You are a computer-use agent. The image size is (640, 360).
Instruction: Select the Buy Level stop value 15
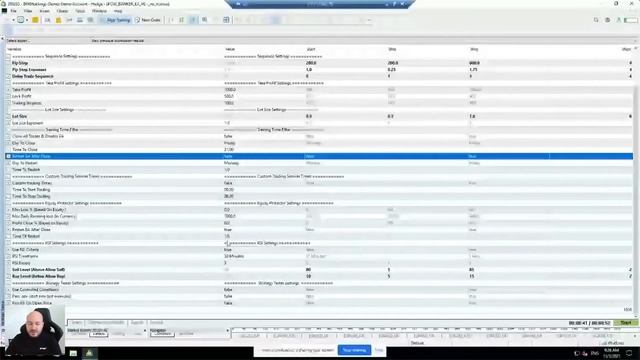471,276
